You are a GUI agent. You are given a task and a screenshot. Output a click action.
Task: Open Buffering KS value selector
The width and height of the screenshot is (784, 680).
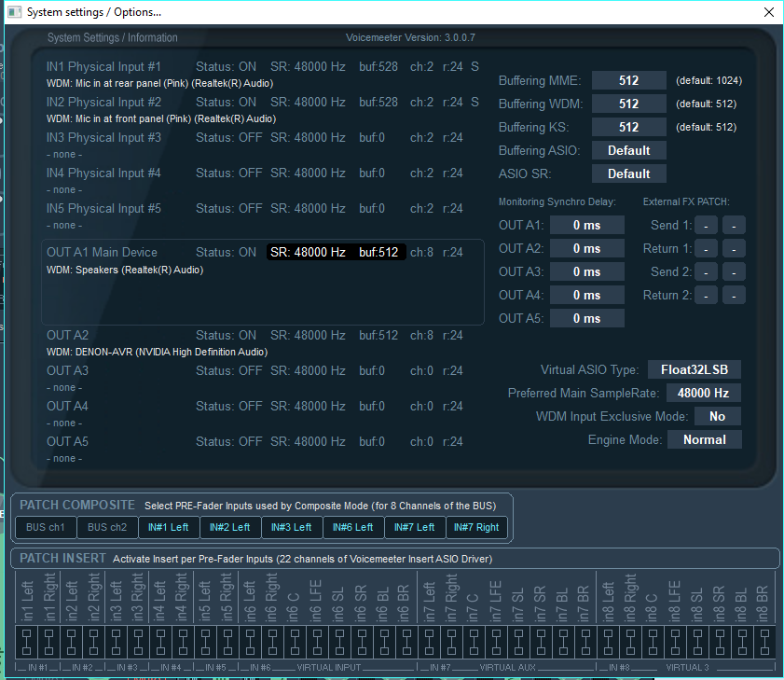point(628,127)
